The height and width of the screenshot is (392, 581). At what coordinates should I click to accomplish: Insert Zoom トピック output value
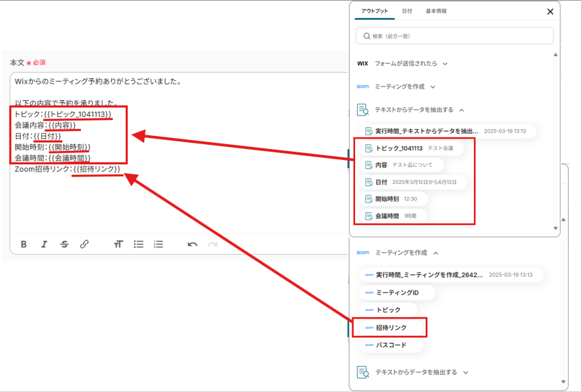[388, 310]
